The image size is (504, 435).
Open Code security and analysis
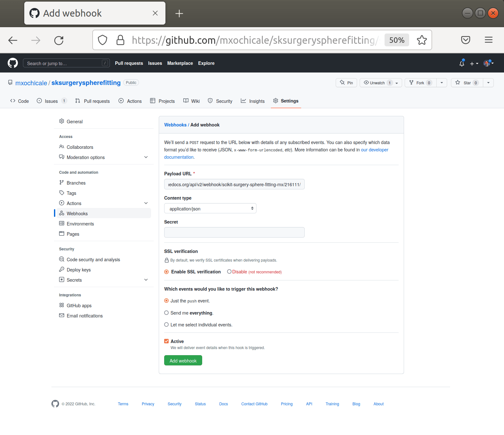click(x=104, y=259)
